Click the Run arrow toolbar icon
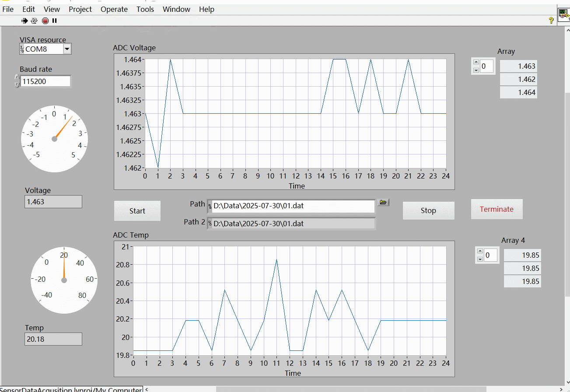This screenshot has height=392, width=570. click(x=24, y=21)
